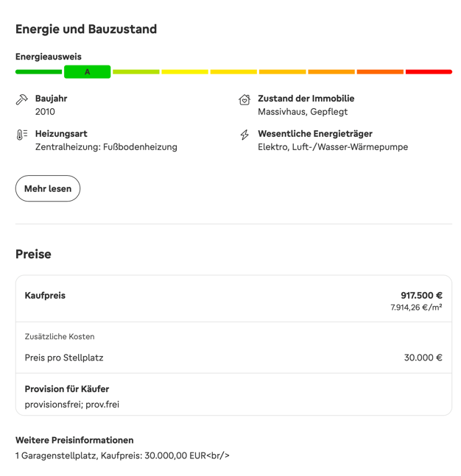Click the Garagenstellplatz Kaufpreis description text
Viewport: 461px width, 476px height.
point(122,455)
